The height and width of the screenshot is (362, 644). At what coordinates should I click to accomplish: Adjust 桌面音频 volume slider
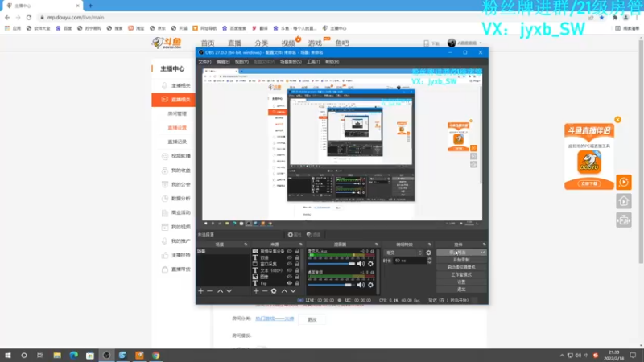[x=332, y=285]
